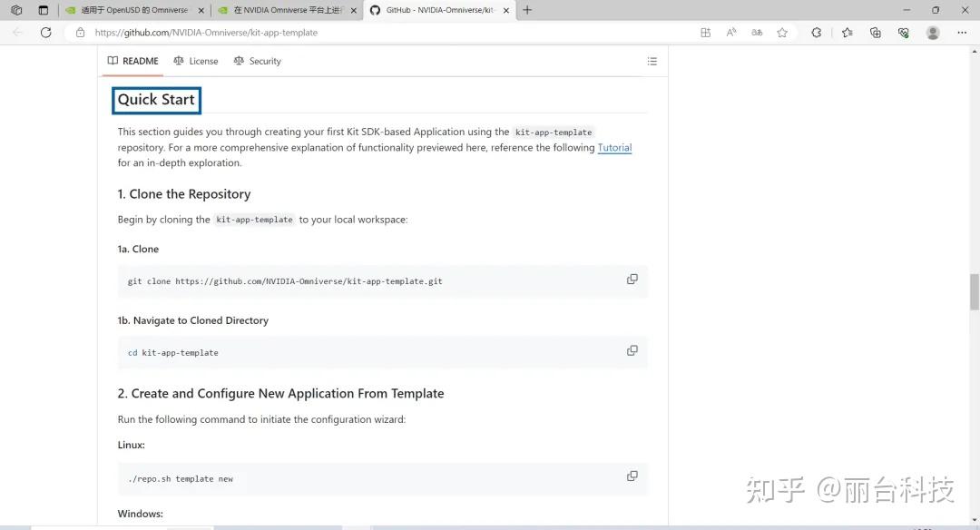980x530 pixels.
Task: Open the Tutorial link
Action: coord(614,148)
